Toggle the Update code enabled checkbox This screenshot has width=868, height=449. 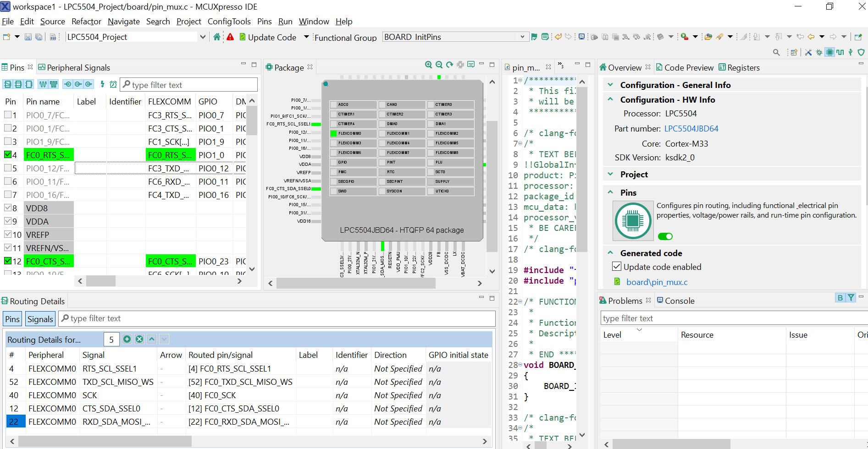pos(617,267)
